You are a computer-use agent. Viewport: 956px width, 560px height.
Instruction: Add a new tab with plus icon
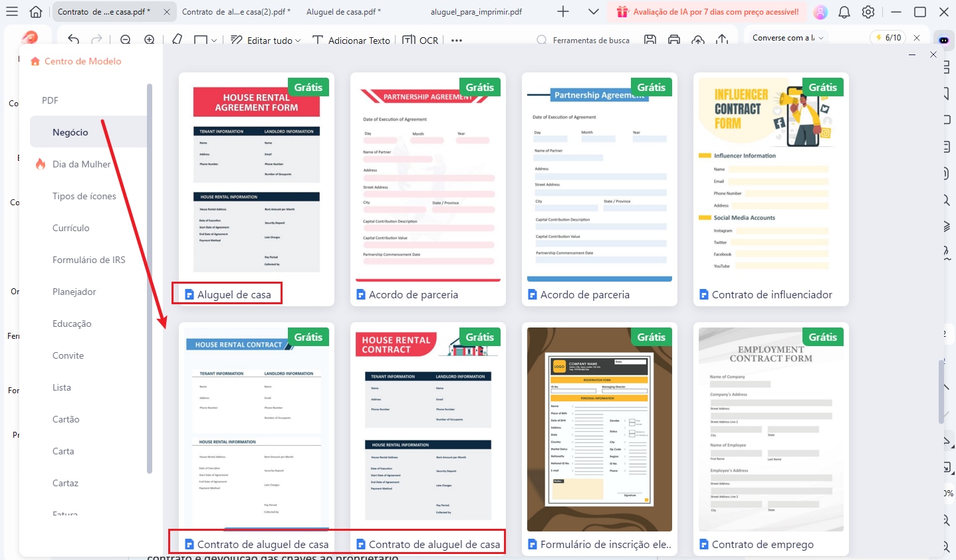point(563,12)
